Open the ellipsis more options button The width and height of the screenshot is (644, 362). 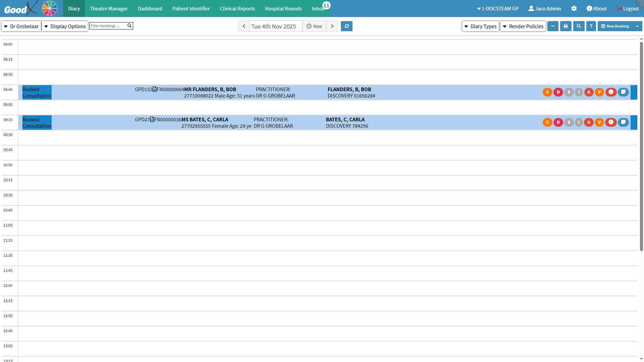tap(553, 26)
